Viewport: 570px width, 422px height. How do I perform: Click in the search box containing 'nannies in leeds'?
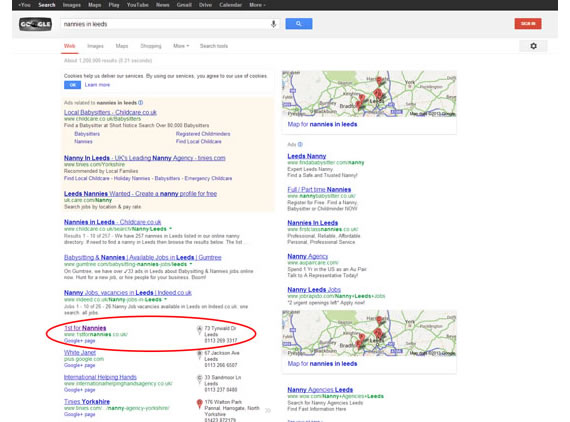(165, 24)
